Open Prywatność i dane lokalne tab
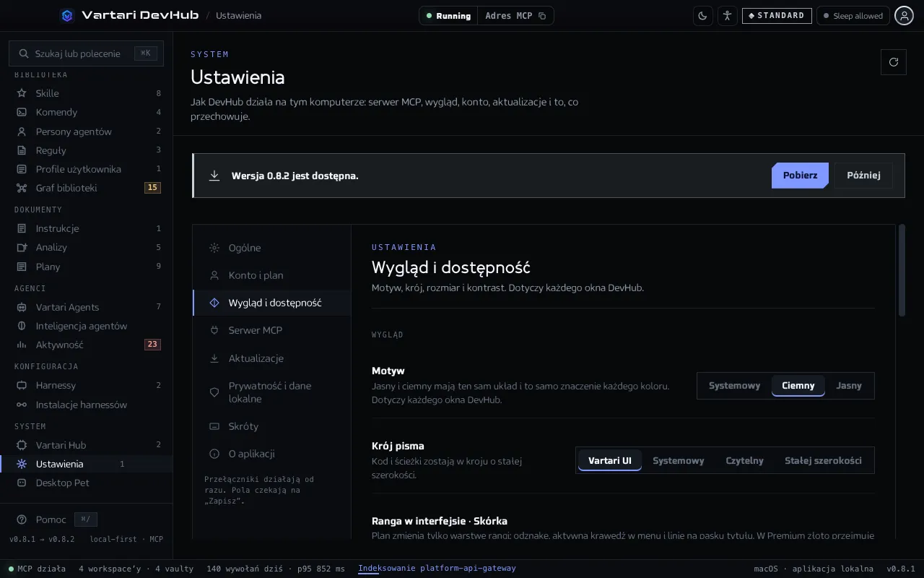 272,392
